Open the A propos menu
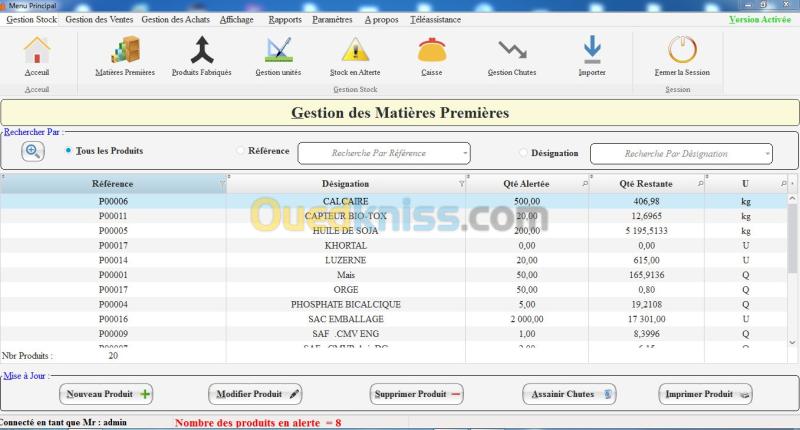This screenshot has width=800, height=430. click(x=382, y=19)
